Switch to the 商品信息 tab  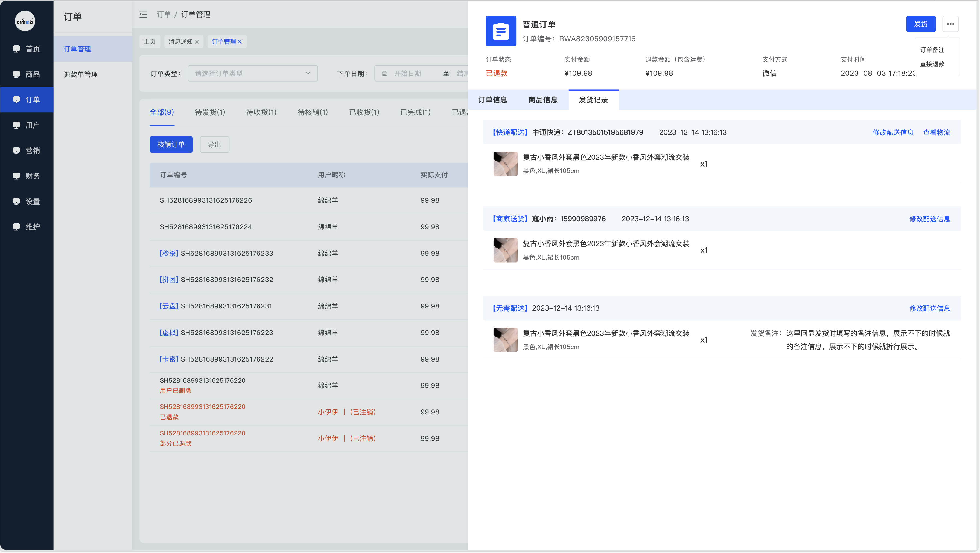point(543,100)
